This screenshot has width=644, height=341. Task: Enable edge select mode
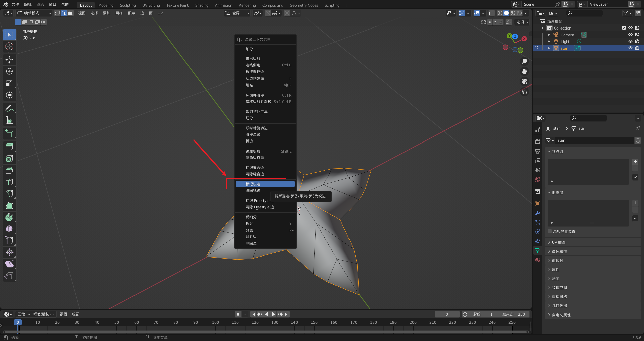[64, 13]
